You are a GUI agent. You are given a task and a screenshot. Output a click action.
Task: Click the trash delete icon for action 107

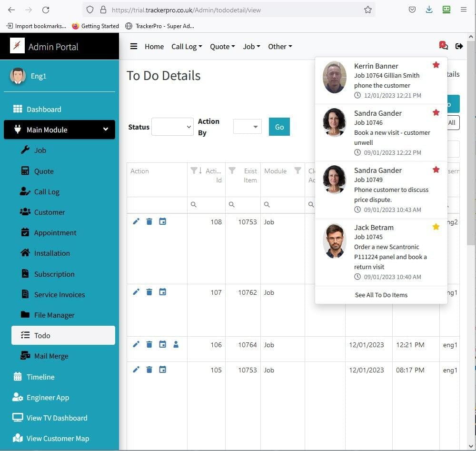149,292
